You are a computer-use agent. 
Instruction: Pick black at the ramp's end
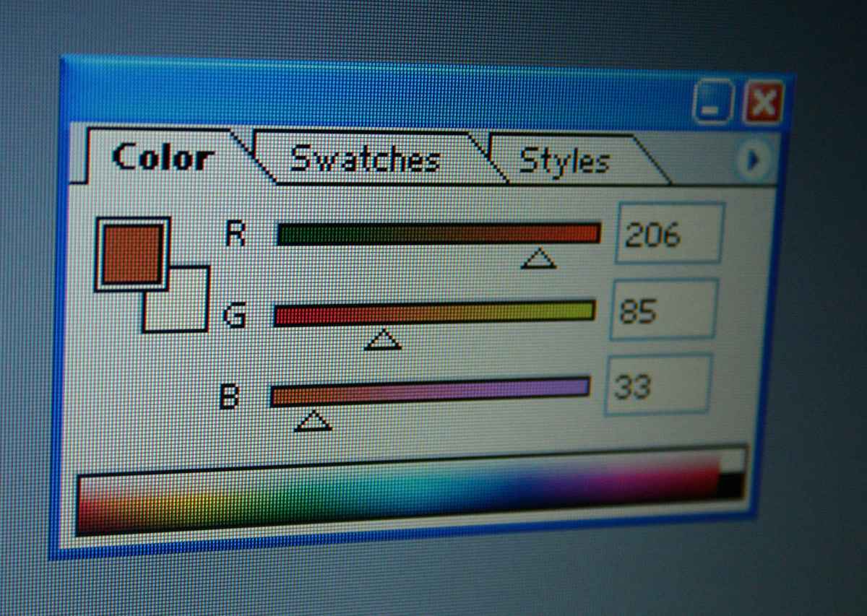pyautogui.click(x=731, y=485)
